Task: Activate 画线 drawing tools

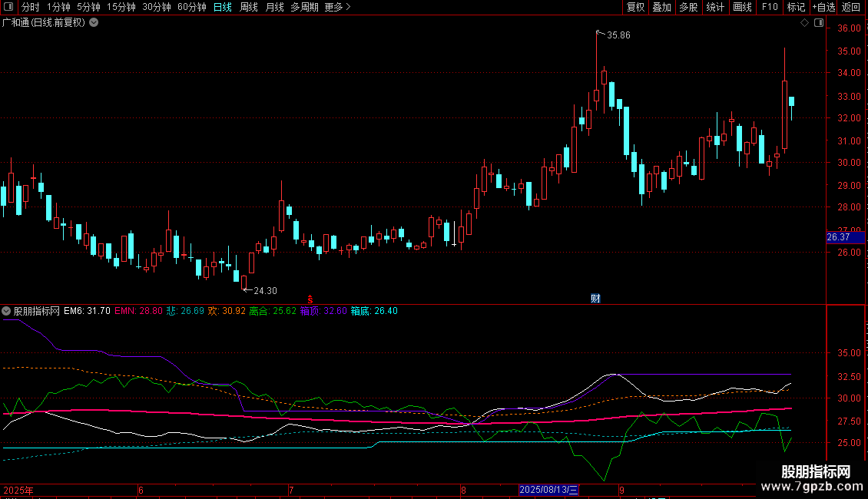Action: (742, 7)
